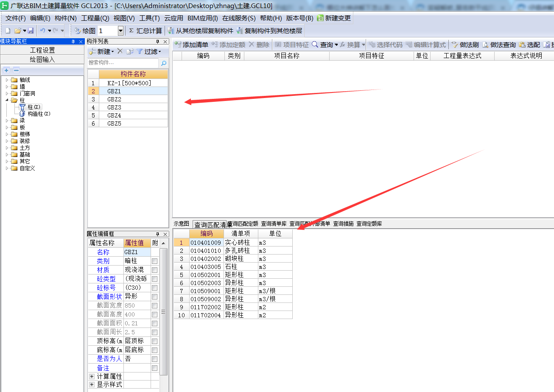Switch to 示意图 tab
The width and height of the screenshot is (554, 392).
(x=182, y=224)
